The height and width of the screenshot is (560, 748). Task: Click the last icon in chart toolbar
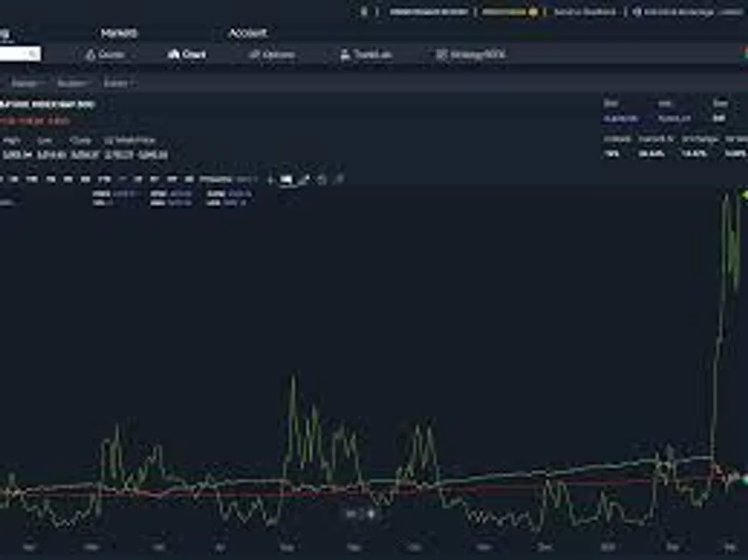point(339,179)
